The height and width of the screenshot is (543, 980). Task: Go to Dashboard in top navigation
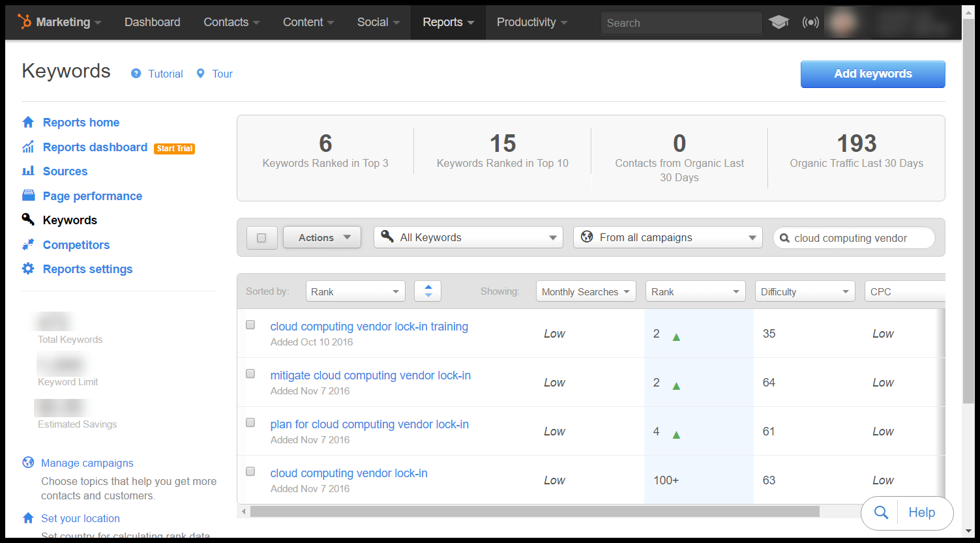(153, 22)
